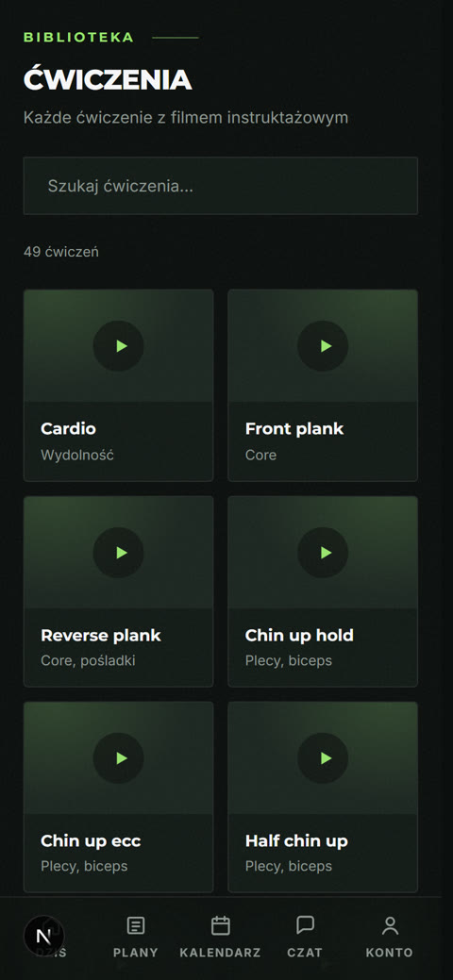Open the Cardio exercise title
Screen dimensions: 453x980
68,429
